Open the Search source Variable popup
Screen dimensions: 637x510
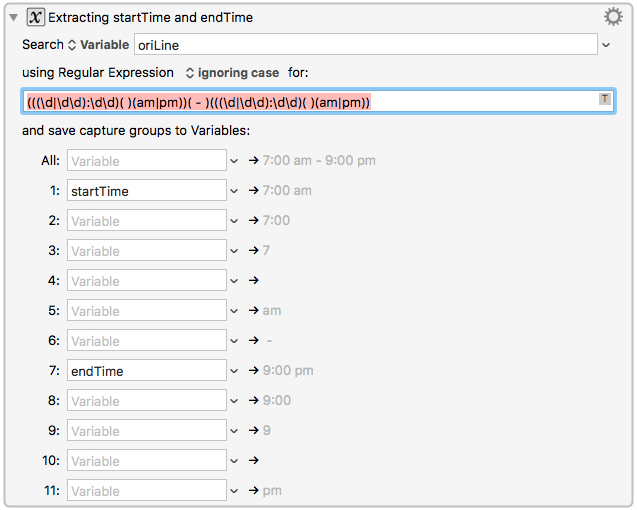coord(98,45)
